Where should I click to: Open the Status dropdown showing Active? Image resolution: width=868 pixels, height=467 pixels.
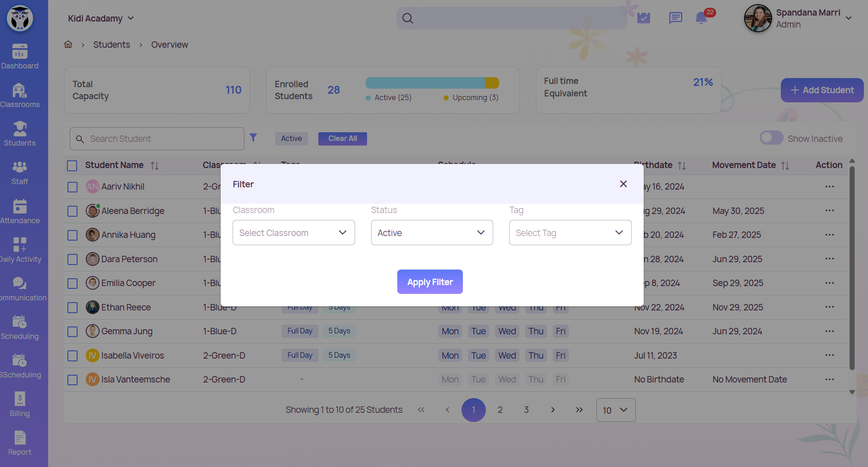[432, 233]
